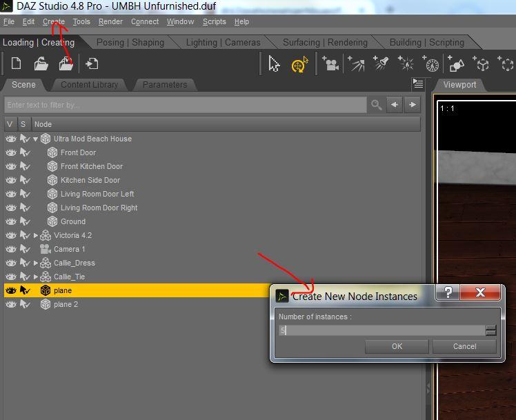Click the Create New Camera icon
This screenshot has width=516, height=420.
pyautogui.click(x=330, y=63)
